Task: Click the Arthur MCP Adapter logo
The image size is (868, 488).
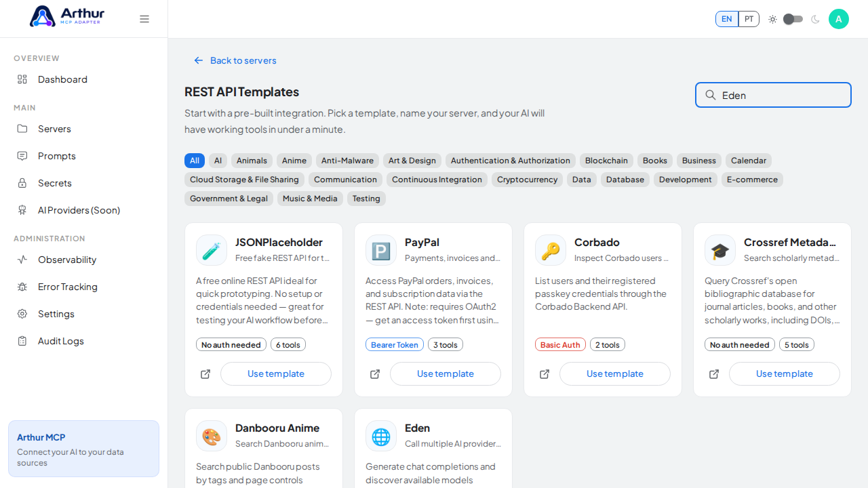Action: [67, 16]
